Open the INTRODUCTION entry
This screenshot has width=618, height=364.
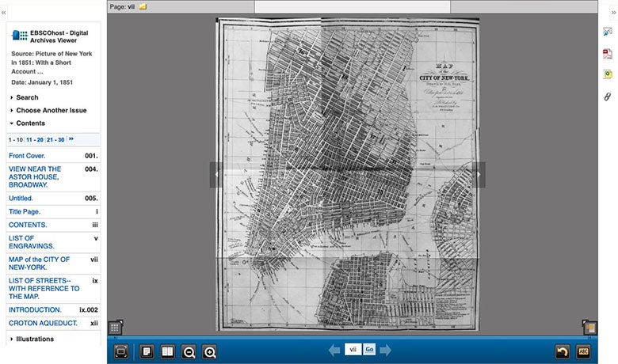pos(35,310)
